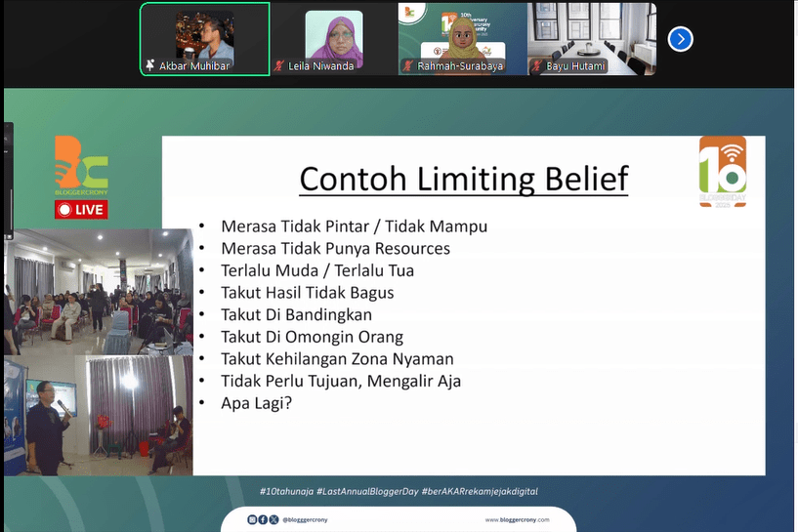Click Bayu Hutami's muted microphone icon

point(537,66)
